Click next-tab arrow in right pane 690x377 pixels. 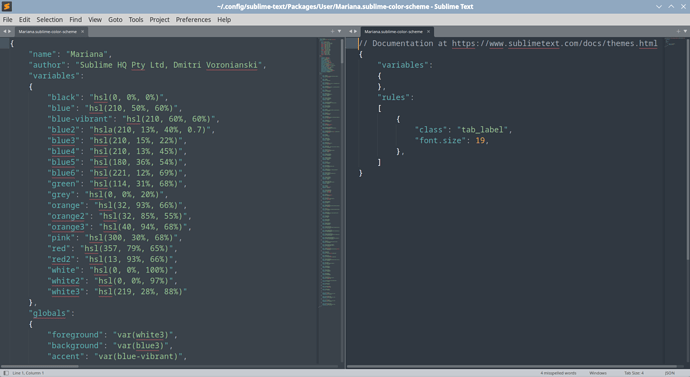click(356, 31)
